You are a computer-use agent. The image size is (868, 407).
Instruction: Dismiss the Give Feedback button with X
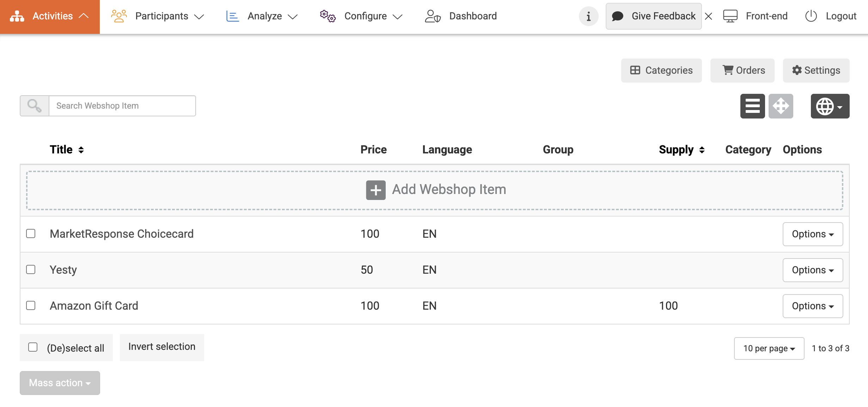(709, 16)
